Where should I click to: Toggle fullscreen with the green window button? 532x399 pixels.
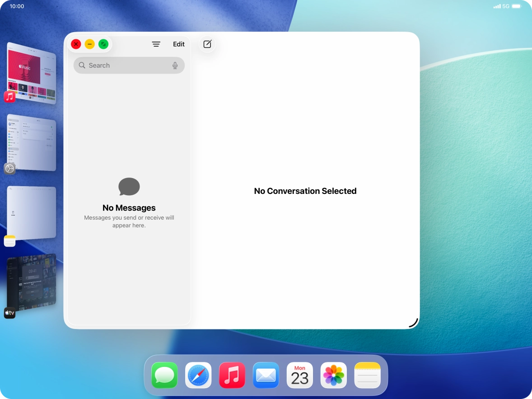[103, 44]
